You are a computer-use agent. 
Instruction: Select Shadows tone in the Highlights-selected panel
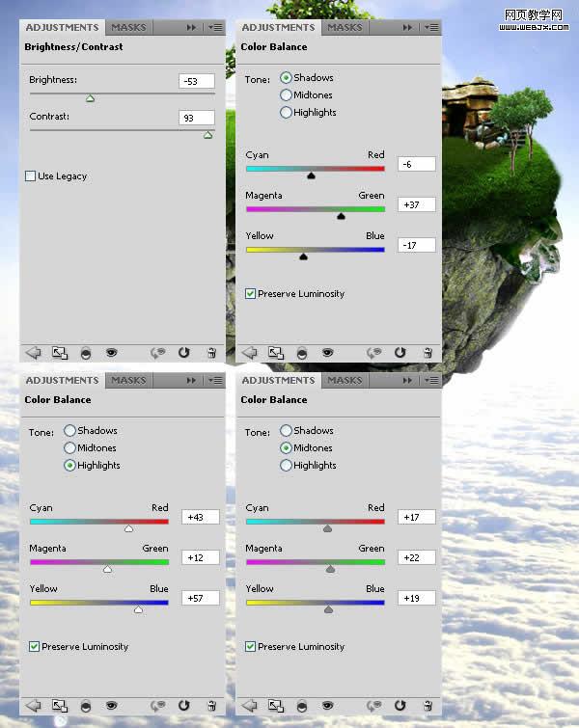click(x=69, y=430)
